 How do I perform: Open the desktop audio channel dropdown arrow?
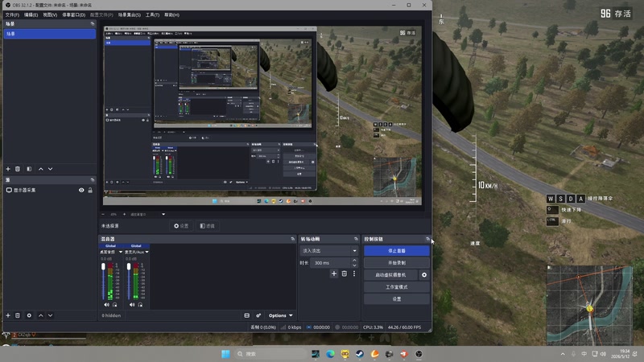(121, 252)
